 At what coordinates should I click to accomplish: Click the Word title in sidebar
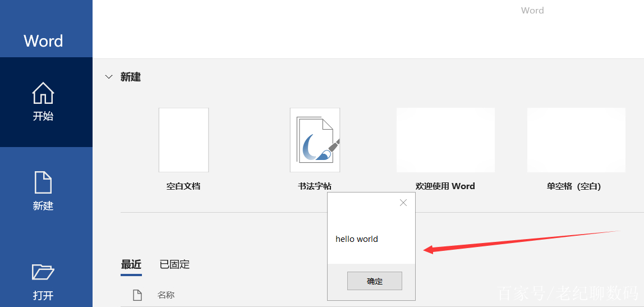click(x=43, y=40)
